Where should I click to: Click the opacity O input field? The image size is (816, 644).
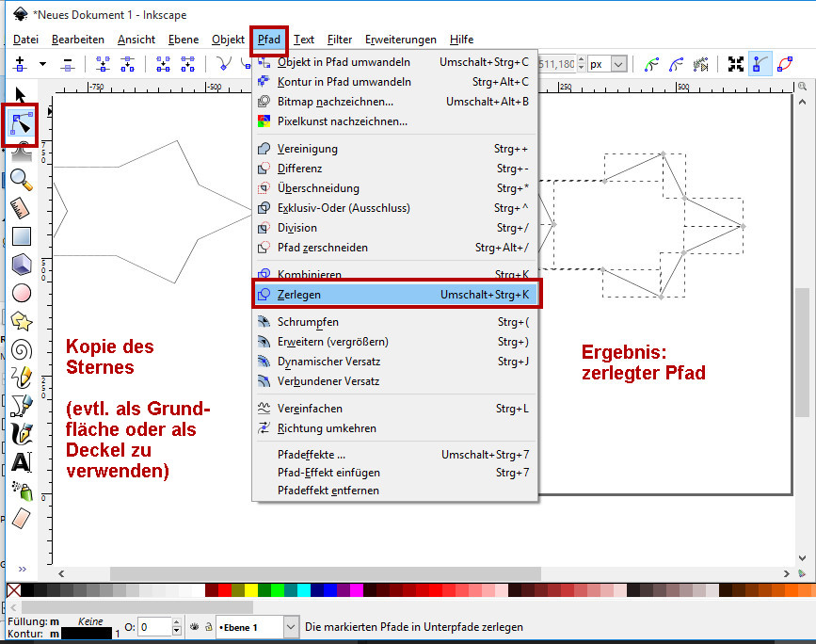click(154, 627)
